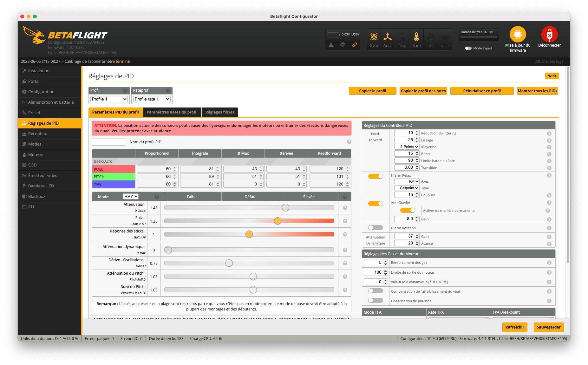Screen dimensions: 588x365
Task: Click the Nom du profil PID input field
Action: click(x=108, y=142)
